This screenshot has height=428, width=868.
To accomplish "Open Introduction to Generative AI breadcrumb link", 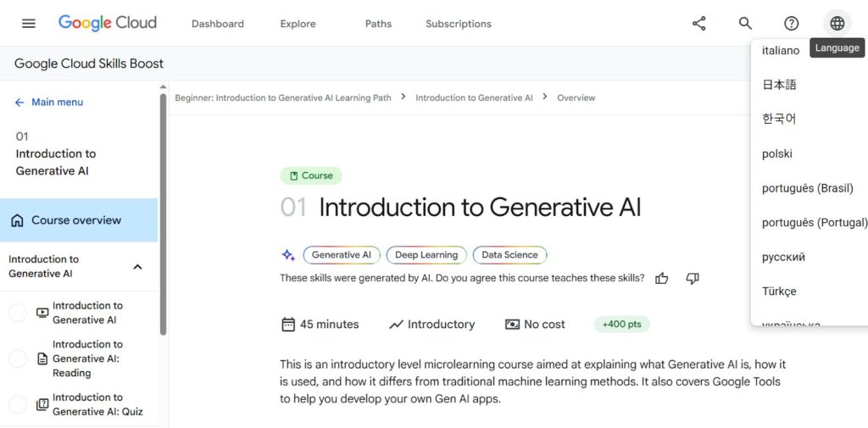I will [x=474, y=98].
